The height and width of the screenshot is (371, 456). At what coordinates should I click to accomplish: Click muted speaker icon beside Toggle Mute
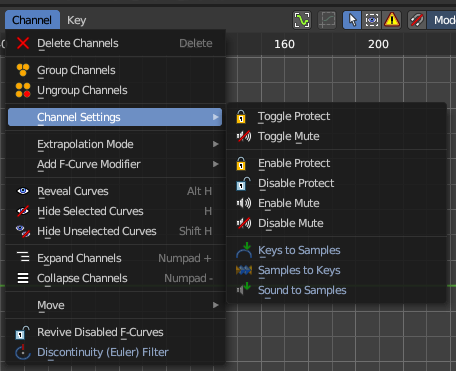[244, 136]
